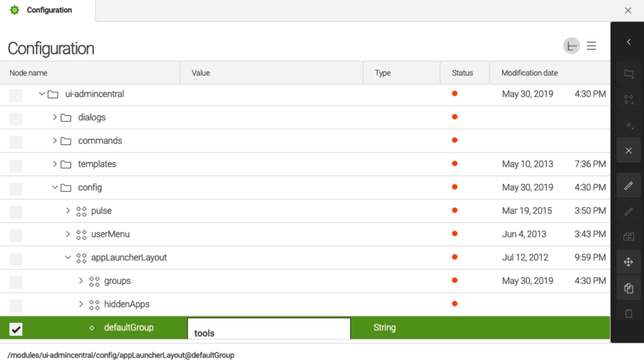
Task: Click the pulse content node icon
Action: [x=81, y=212]
